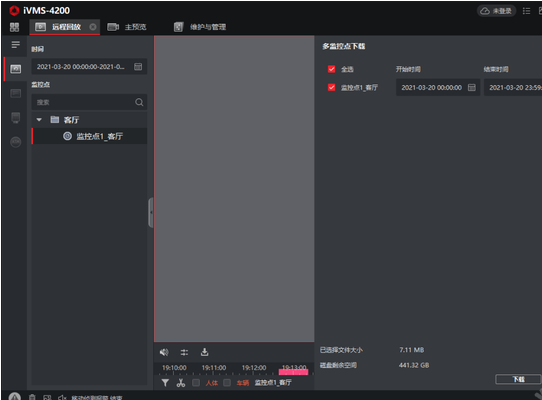Enable the 人体 checkbox
The image size is (542, 400).
(196, 382)
